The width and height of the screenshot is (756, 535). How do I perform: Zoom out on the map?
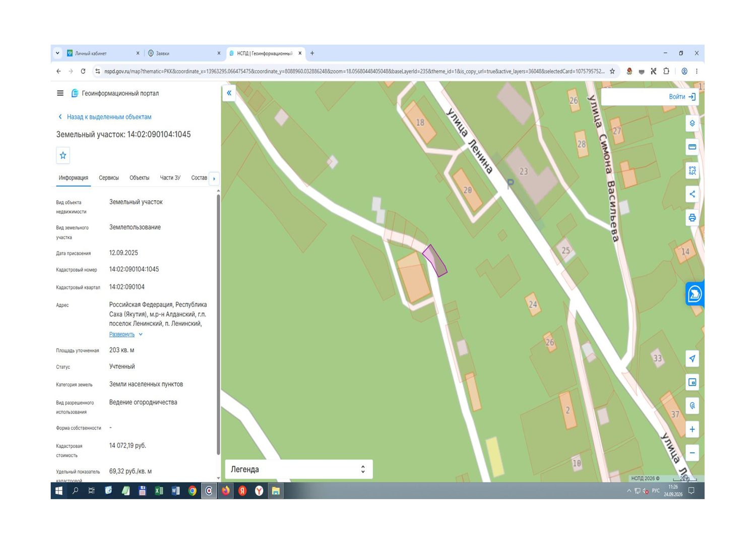click(x=692, y=453)
